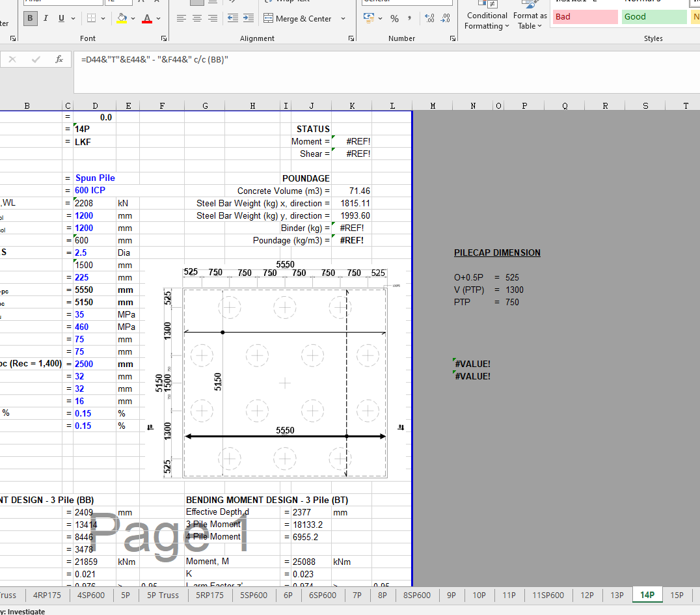Open borders dropdown arrow
Screen dimensions: 700x615
(x=103, y=18)
